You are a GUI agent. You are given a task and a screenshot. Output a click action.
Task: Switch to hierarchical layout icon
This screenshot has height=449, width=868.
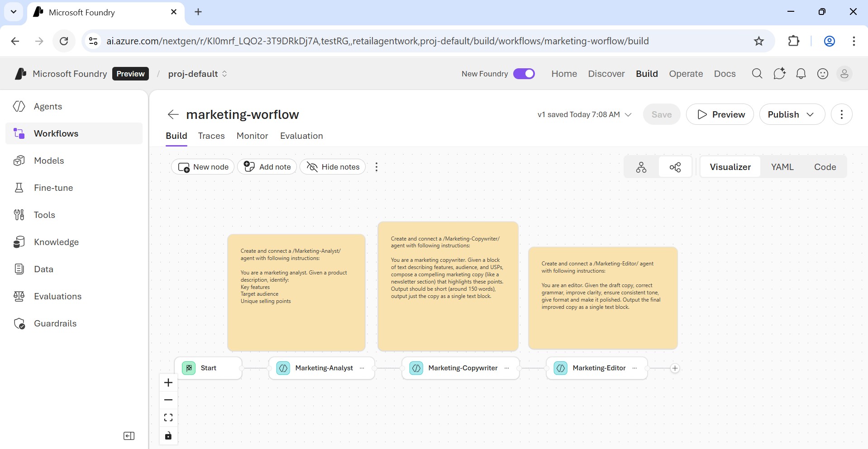(x=641, y=167)
